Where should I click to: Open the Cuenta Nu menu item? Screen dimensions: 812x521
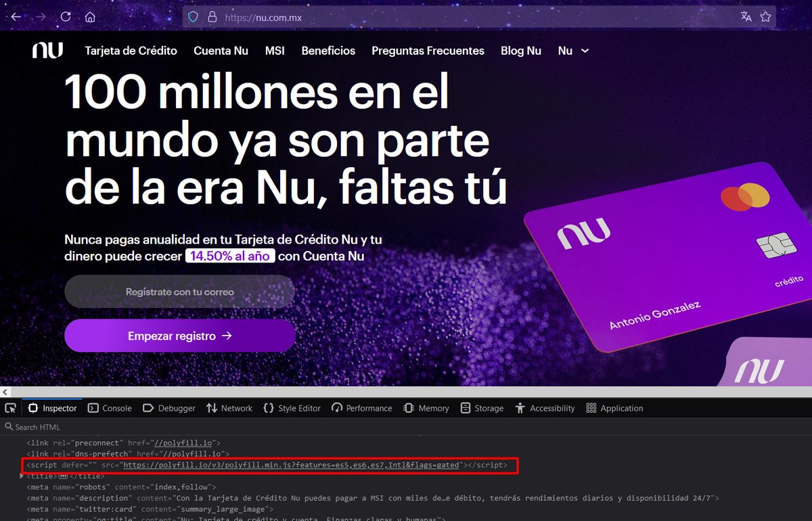[x=221, y=51]
